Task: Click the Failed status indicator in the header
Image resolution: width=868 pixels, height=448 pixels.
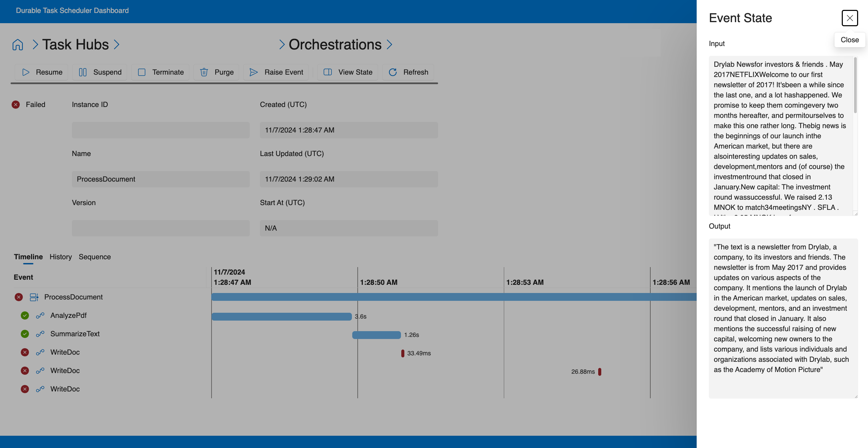Action: [16, 104]
